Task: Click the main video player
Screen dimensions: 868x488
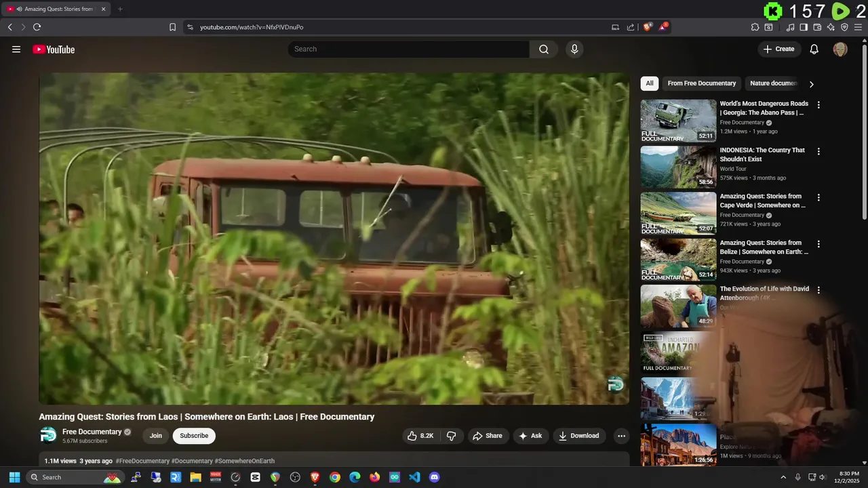Action: point(334,239)
